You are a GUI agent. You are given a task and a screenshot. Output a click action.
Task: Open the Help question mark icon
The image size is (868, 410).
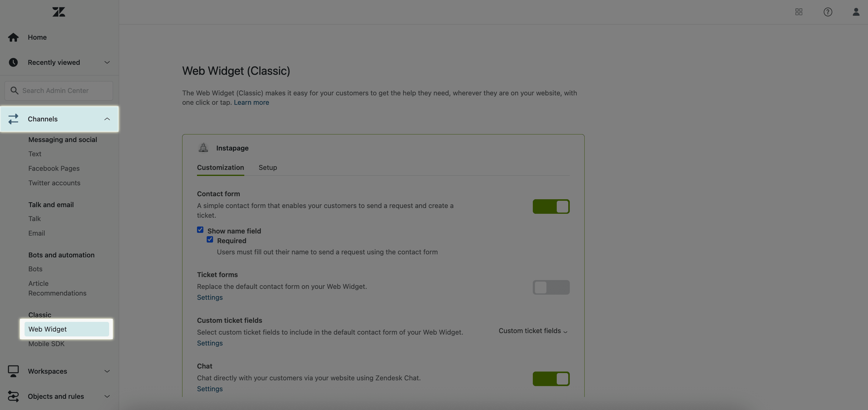[828, 12]
